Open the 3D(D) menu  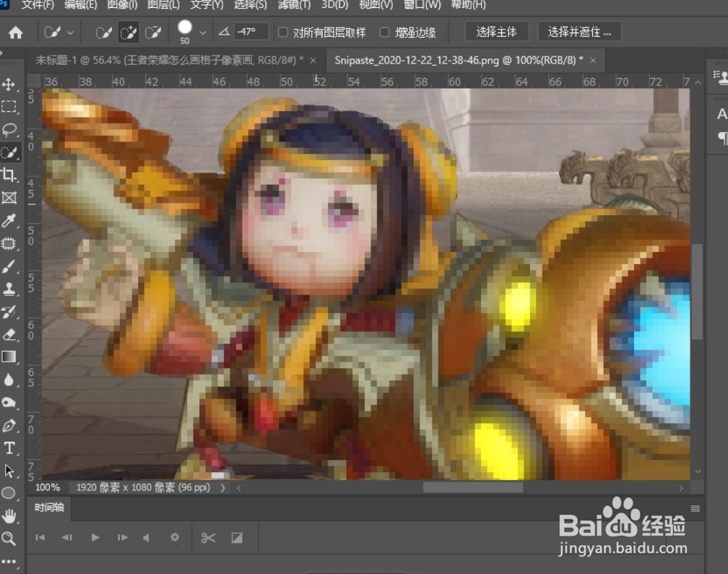(335, 4)
